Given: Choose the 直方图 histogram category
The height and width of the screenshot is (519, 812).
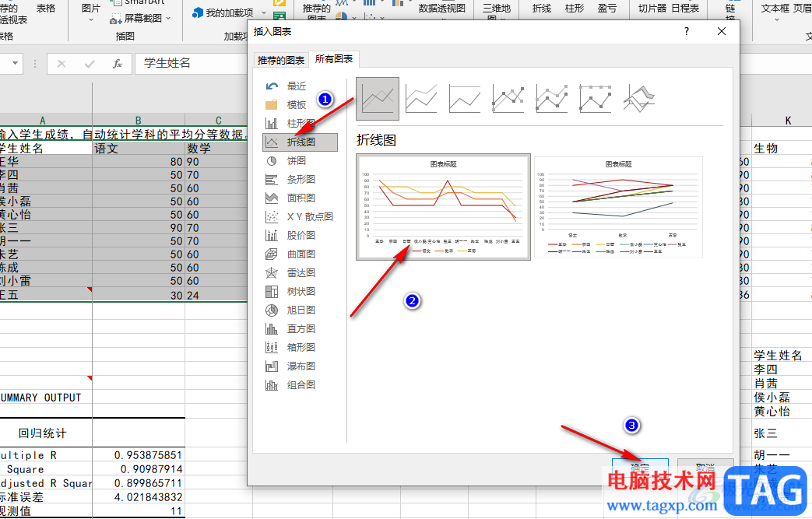Looking at the screenshot, I should point(300,328).
